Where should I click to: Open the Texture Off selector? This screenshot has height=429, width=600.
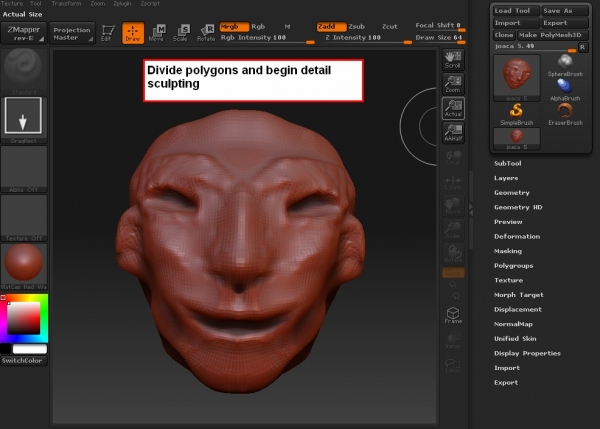24,217
